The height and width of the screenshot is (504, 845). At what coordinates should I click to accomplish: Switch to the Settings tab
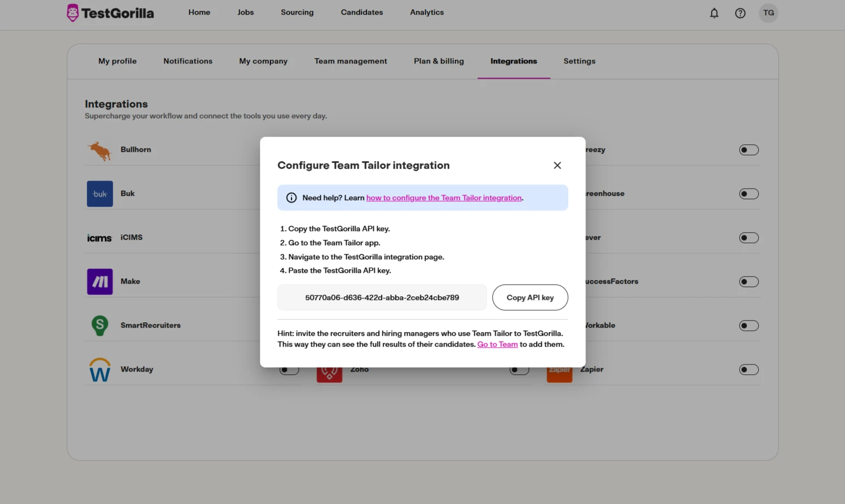click(580, 61)
